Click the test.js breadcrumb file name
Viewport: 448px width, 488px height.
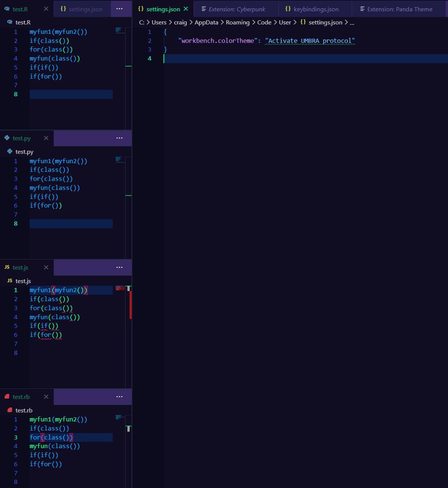pos(23,281)
